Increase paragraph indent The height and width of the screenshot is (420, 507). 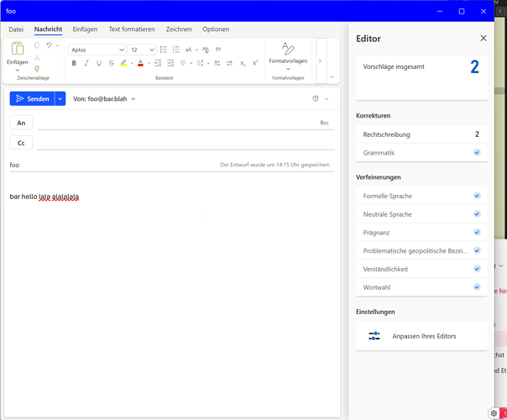(x=170, y=63)
